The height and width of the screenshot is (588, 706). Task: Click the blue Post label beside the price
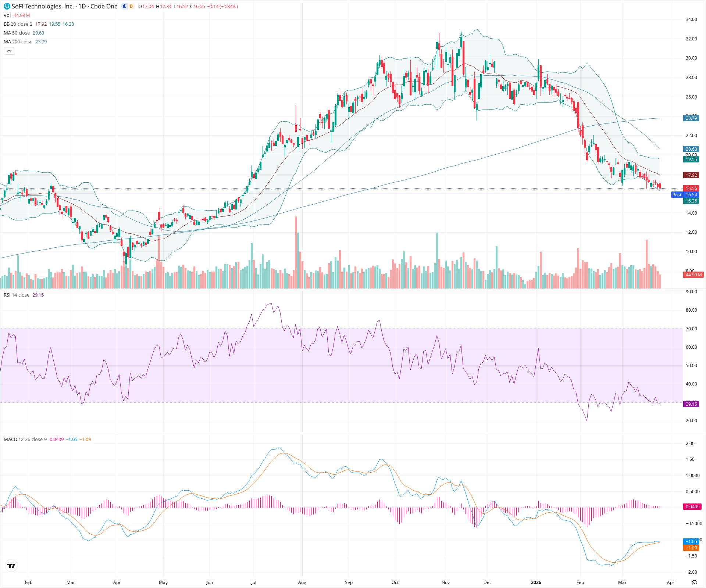(x=677, y=195)
